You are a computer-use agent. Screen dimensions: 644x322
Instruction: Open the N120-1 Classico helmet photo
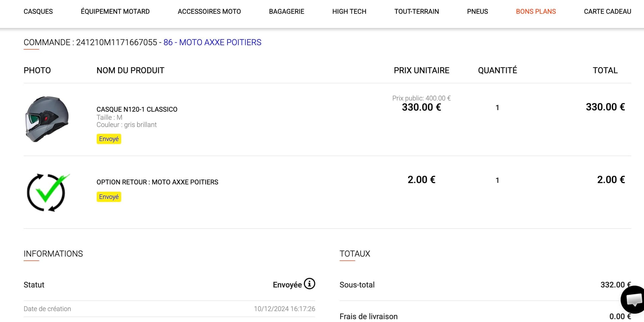pos(47,119)
